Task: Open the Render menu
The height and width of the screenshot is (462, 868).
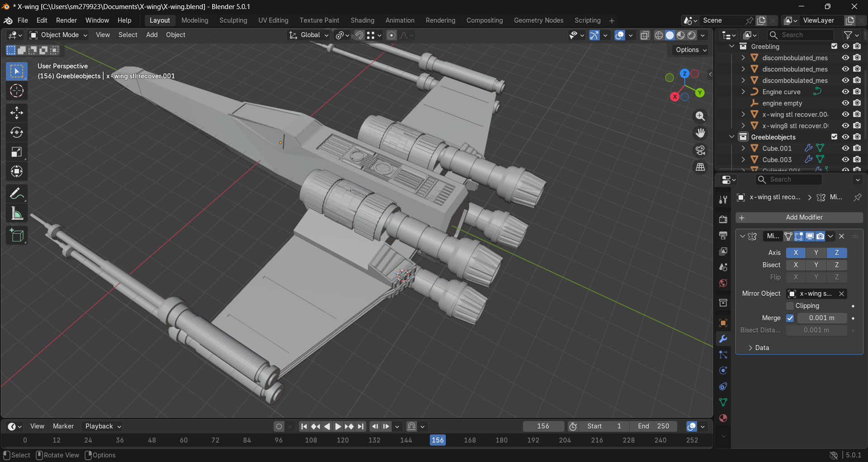Action: (x=67, y=20)
